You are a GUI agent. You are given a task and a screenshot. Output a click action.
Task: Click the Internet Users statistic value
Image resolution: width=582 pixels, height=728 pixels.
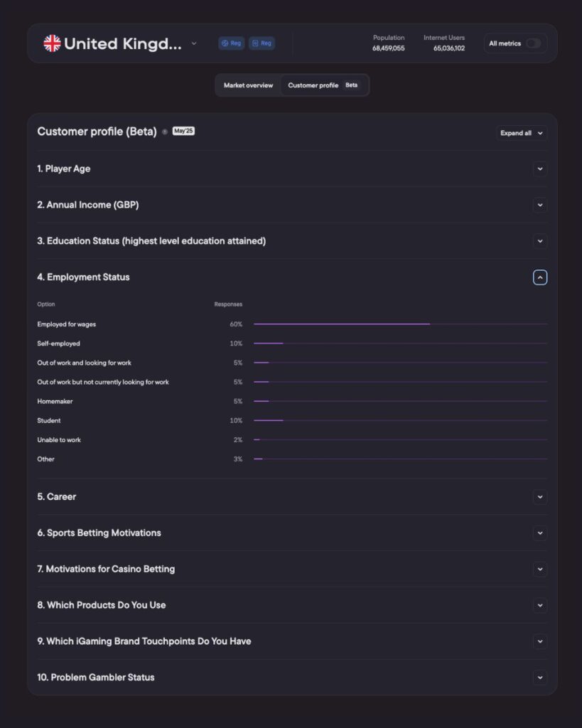449,48
